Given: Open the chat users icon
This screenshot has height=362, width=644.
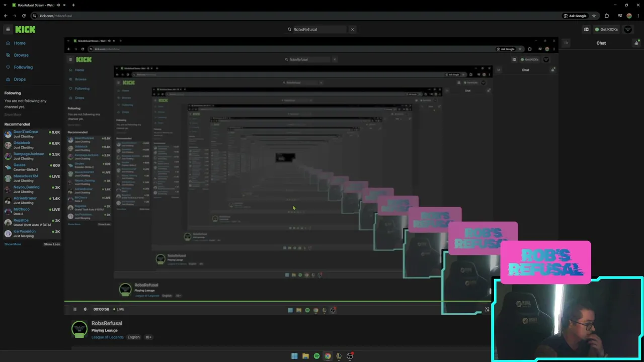Looking at the screenshot, I should pyautogui.click(x=636, y=43).
